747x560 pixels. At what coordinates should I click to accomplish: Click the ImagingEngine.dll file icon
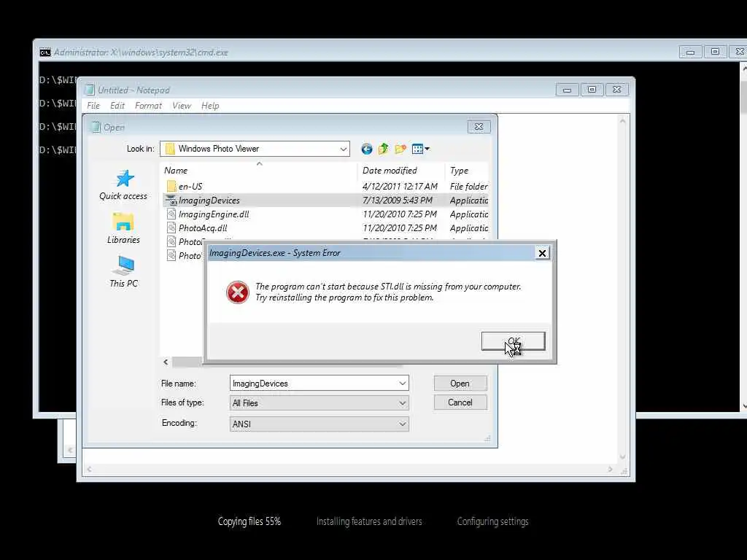coord(171,214)
